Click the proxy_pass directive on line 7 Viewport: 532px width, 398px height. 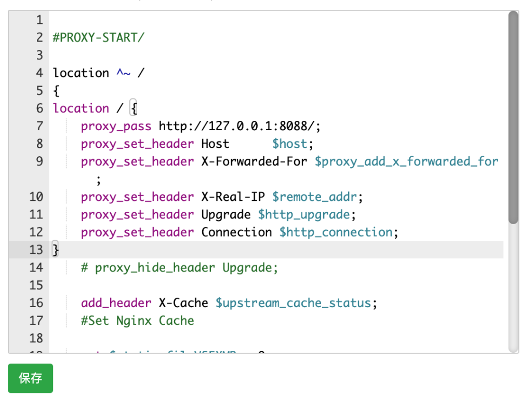116,126
